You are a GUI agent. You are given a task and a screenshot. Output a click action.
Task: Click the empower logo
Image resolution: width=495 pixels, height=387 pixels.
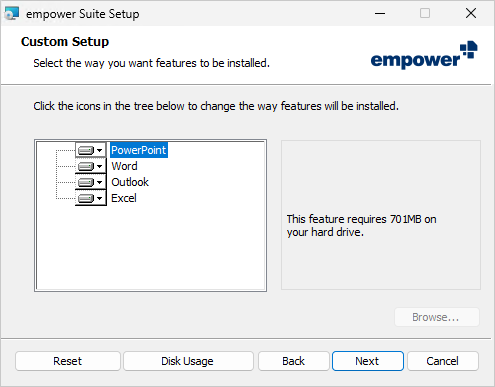click(424, 55)
